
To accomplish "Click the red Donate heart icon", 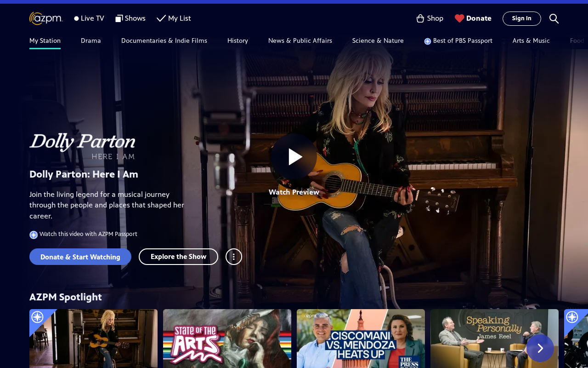I will (459, 18).
